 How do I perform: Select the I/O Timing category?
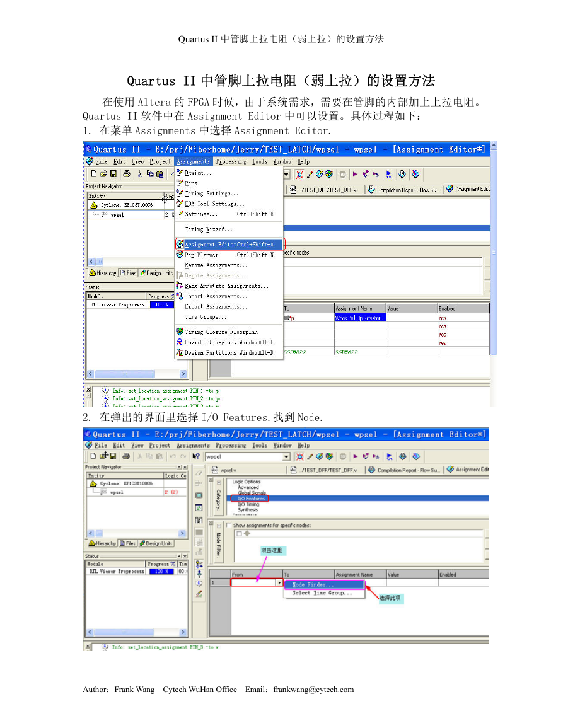coord(248,504)
